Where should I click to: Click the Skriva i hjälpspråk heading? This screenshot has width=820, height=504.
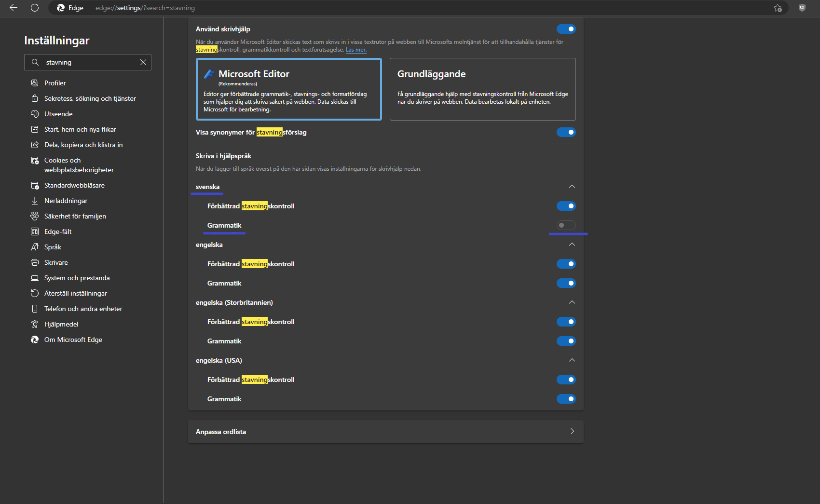tap(223, 156)
